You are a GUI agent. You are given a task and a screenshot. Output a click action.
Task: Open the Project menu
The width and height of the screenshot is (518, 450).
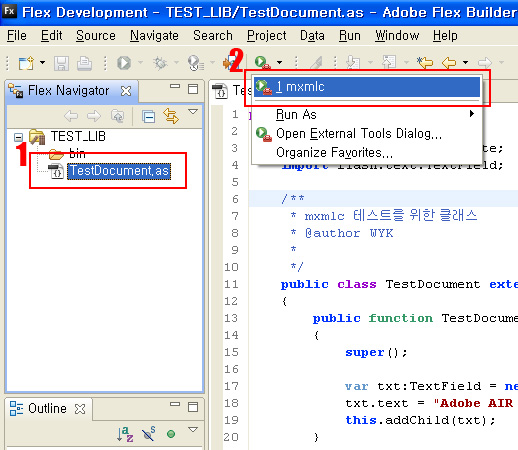(x=266, y=35)
